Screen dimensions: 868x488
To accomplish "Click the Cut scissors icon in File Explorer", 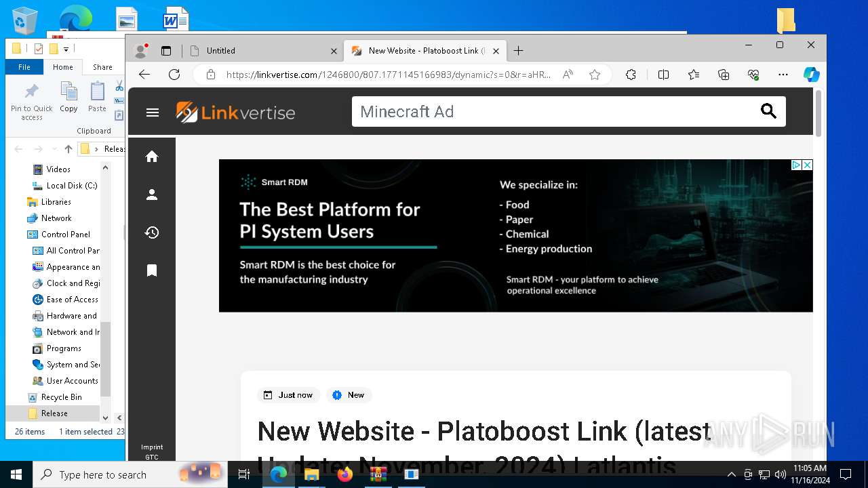I will click(x=119, y=86).
